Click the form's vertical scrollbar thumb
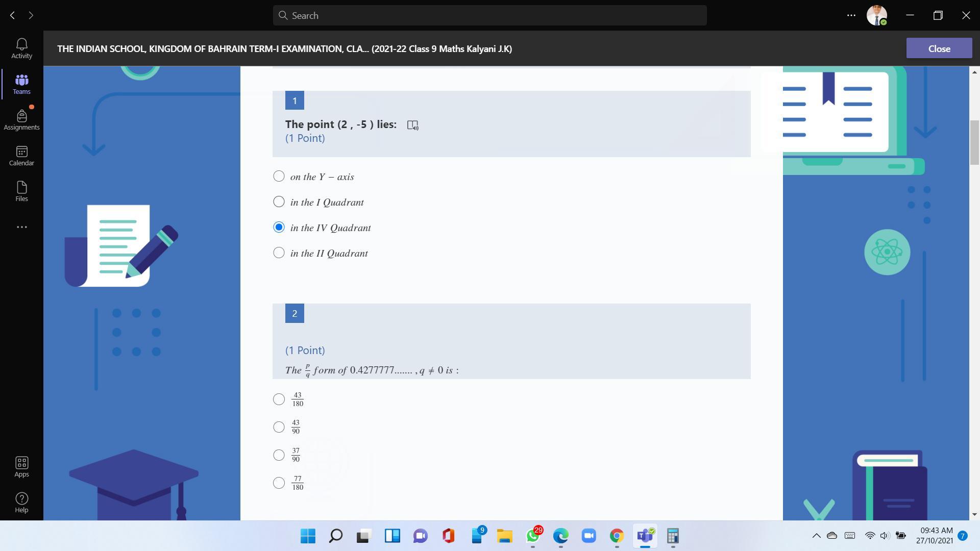Image resolution: width=980 pixels, height=551 pixels. [x=974, y=143]
